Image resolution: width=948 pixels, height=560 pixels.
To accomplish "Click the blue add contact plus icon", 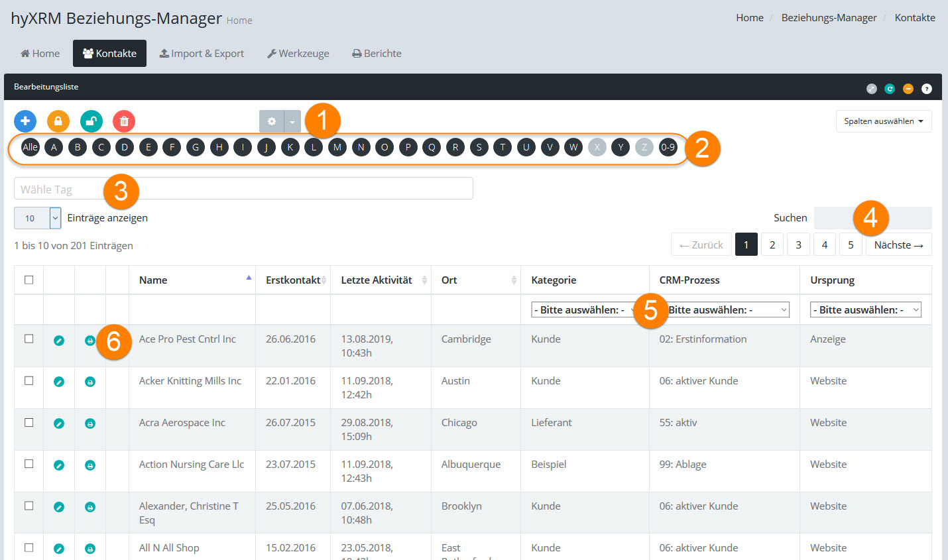I will (25, 121).
